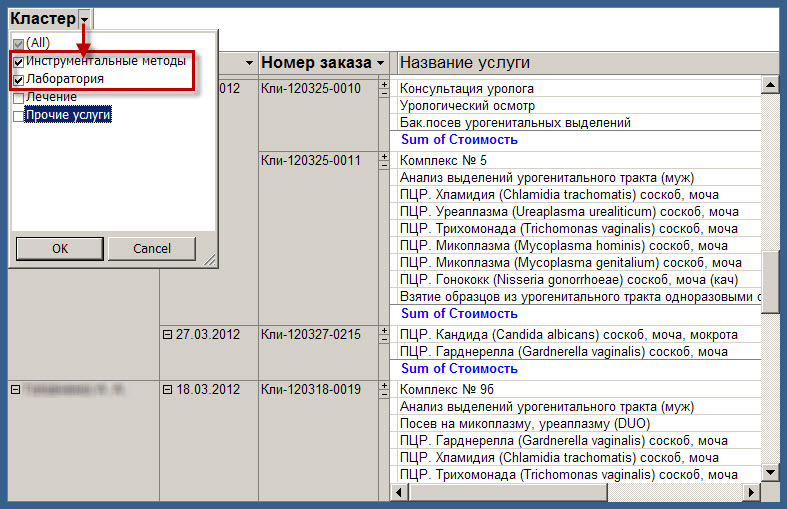Open the Кластер filter dropdown arrow
The width and height of the screenshot is (787, 509).
[84, 19]
